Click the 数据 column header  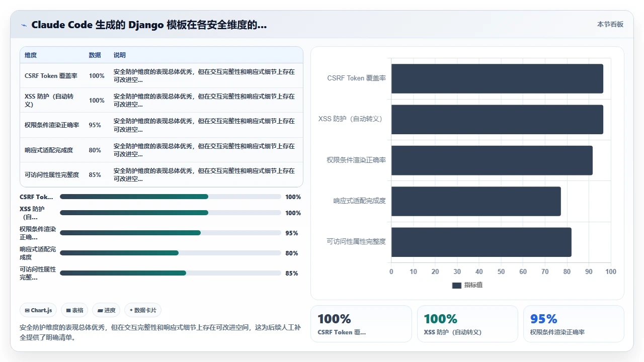95,55
